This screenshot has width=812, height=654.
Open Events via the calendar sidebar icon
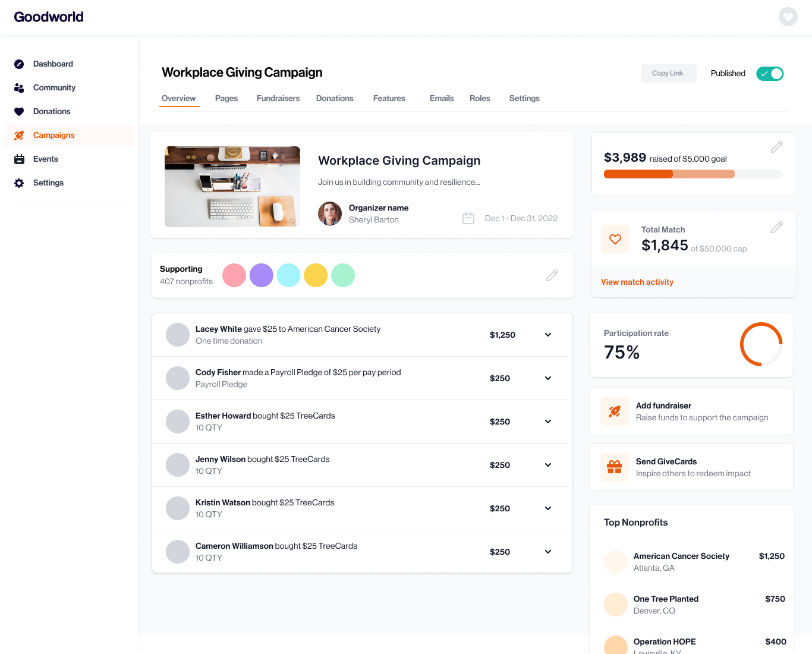(x=20, y=159)
